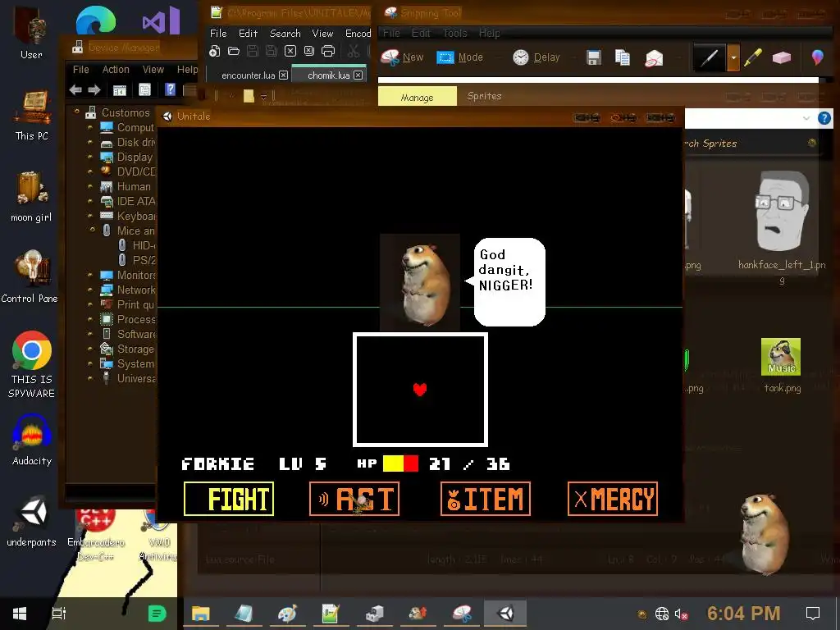Open the Control Panel desktop icon

(30, 277)
